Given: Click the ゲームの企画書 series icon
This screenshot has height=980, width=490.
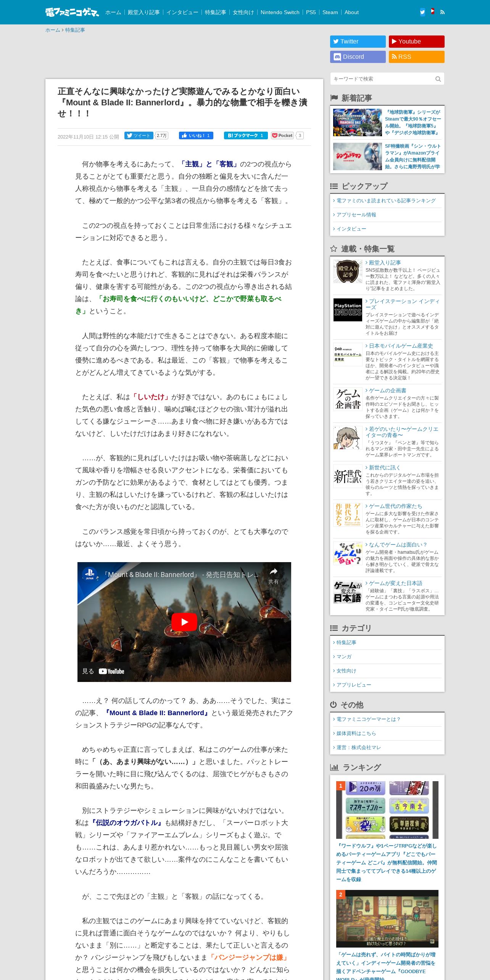Looking at the screenshot, I should click(348, 399).
